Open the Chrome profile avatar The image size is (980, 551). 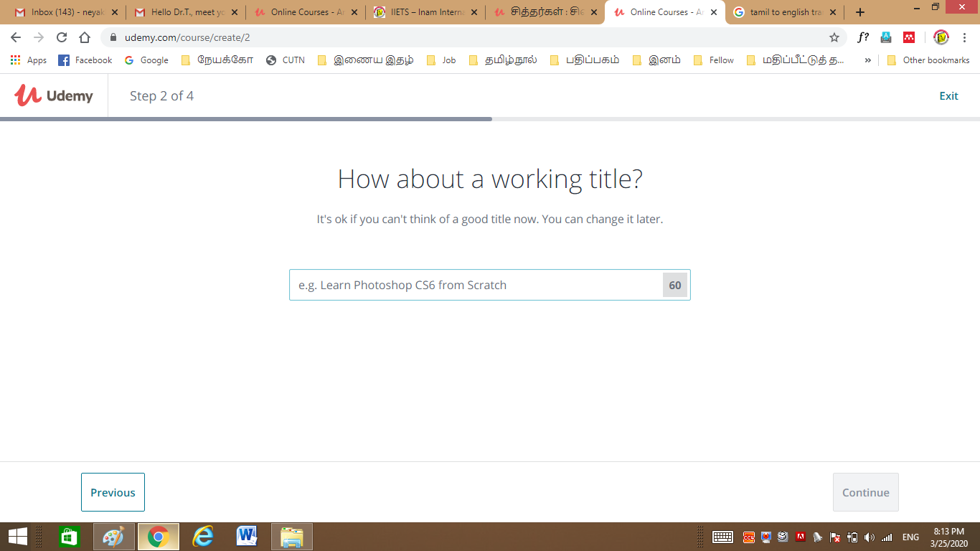tap(941, 37)
